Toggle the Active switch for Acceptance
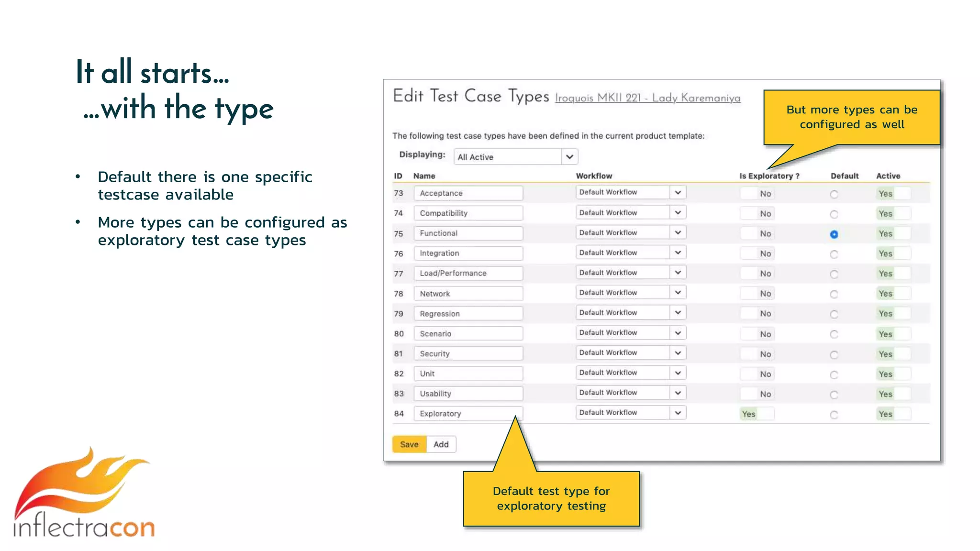The width and height of the screenshot is (980, 551). (894, 194)
